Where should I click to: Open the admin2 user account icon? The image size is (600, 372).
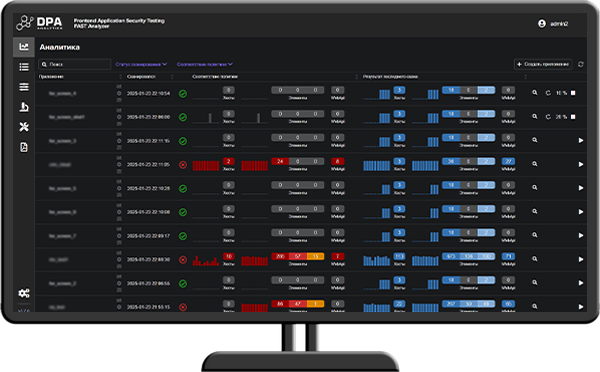(542, 24)
